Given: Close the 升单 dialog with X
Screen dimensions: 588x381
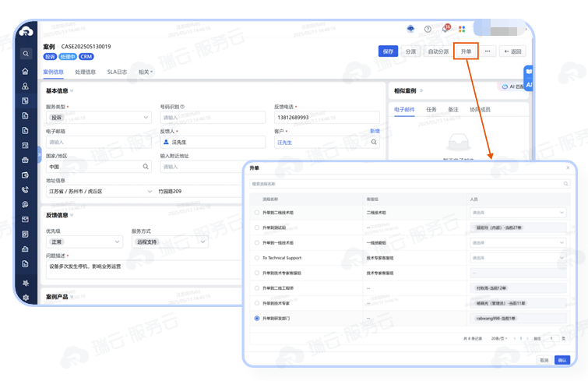Looking at the screenshot, I should click(568, 168).
